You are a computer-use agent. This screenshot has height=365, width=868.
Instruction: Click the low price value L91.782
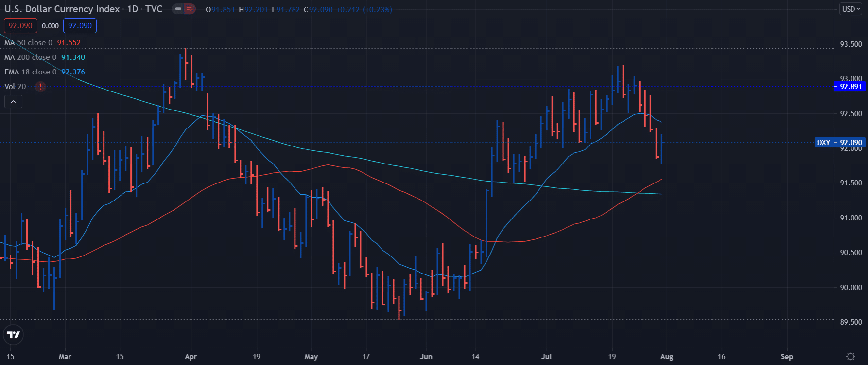(x=286, y=10)
